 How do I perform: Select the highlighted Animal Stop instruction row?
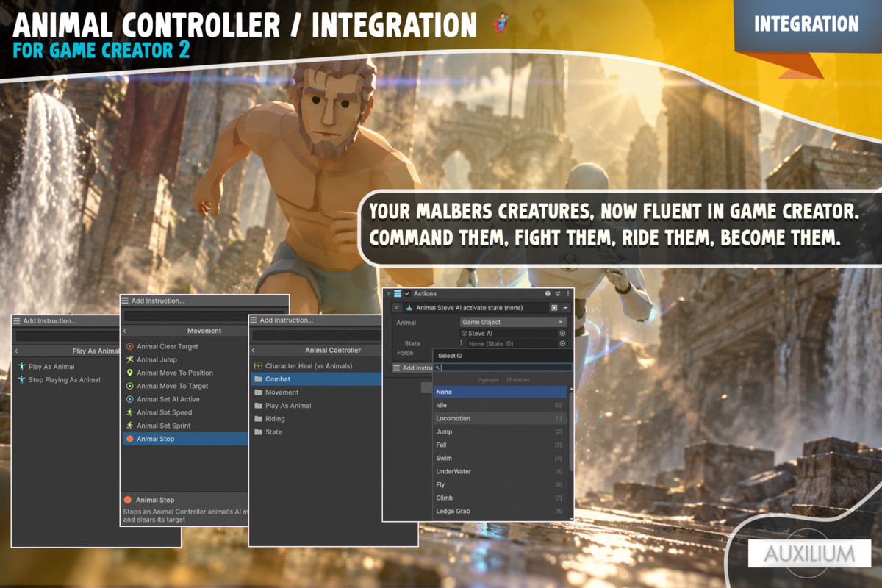[x=184, y=439]
